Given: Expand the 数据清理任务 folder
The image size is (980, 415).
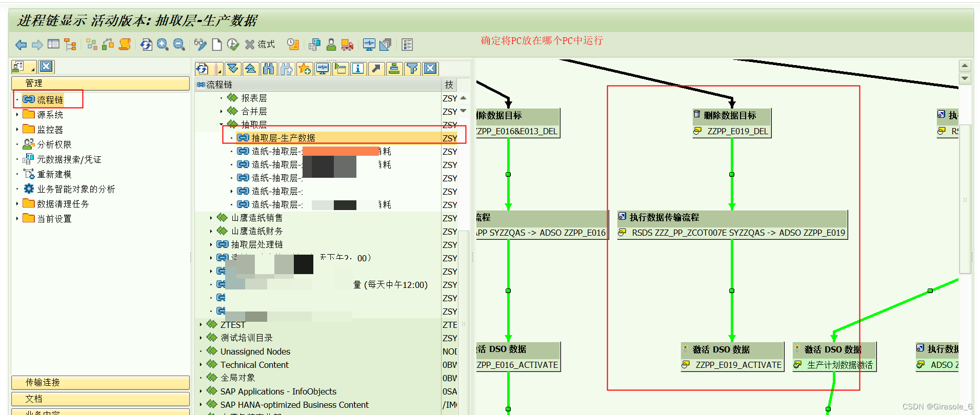Looking at the screenshot, I should 17,203.
